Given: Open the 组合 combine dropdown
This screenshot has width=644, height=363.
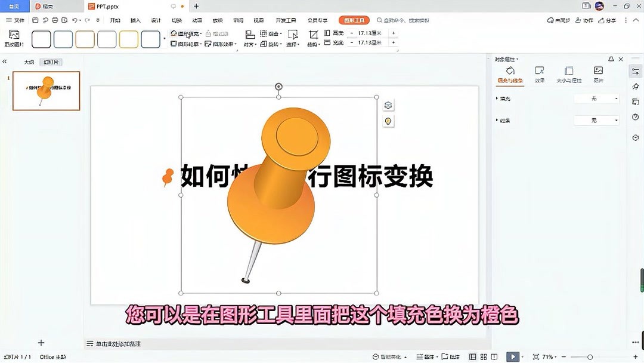Looking at the screenshot, I should click(x=271, y=34).
